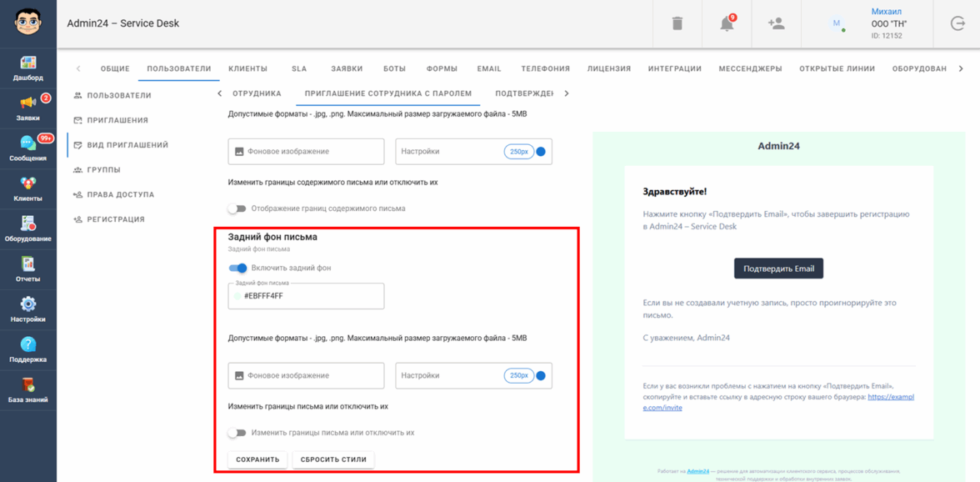Open the ТЕЛЕФОНИЯ tab
Viewport: 980px width, 482px height.
point(545,68)
